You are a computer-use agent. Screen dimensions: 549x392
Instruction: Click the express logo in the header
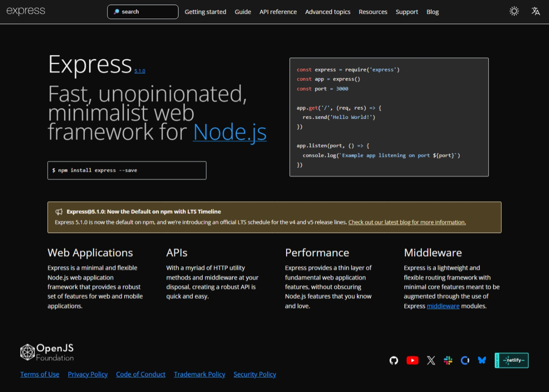(x=26, y=11)
